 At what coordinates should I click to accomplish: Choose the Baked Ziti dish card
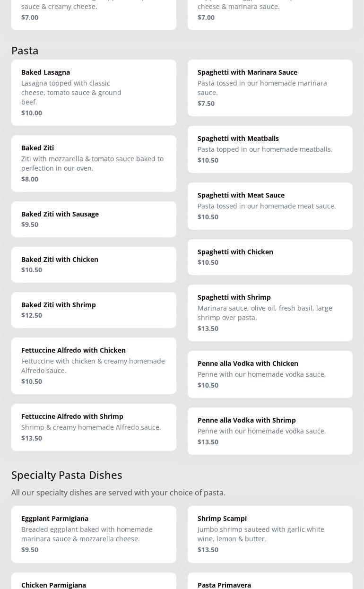[94, 163]
